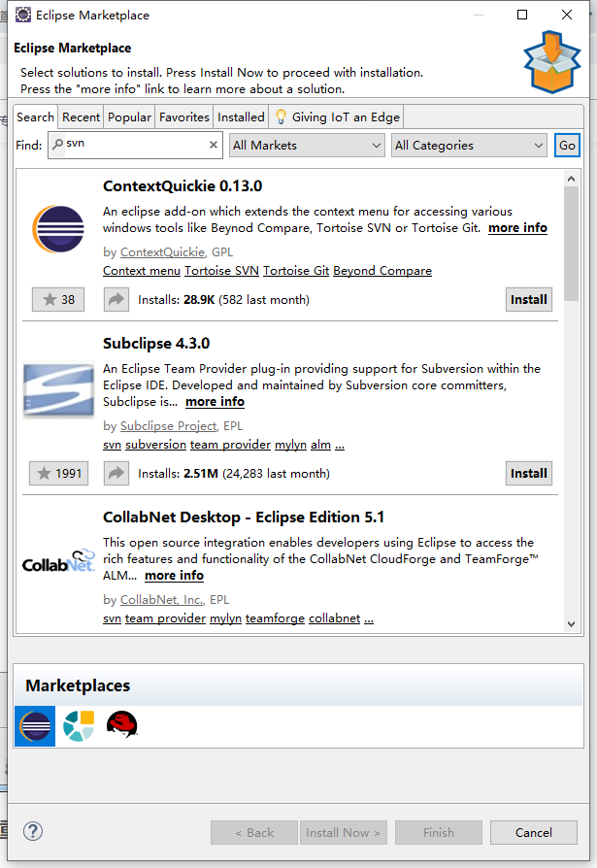The image size is (597, 868).
Task: Click the results scrollbar up arrow
Action: tap(572, 179)
